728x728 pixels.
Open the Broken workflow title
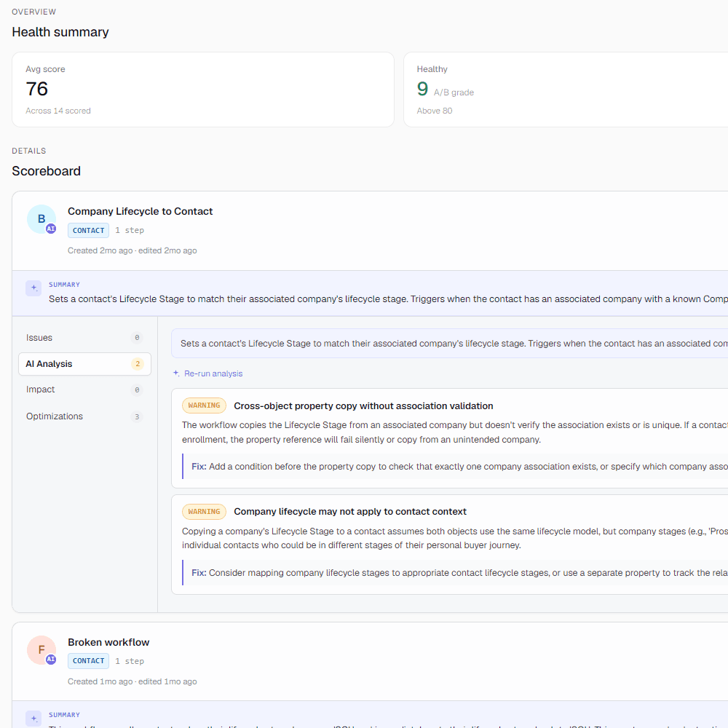point(108,642)
